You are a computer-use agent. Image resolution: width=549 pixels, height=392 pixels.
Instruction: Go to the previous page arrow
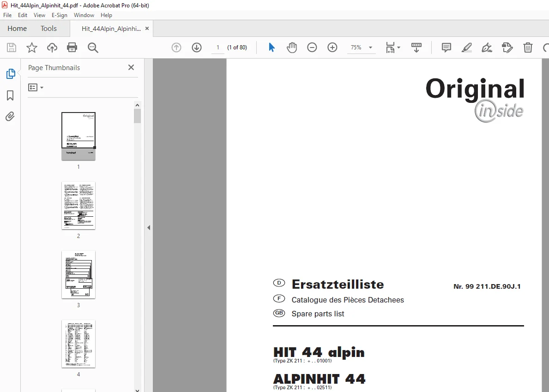(x=176, y=48)
